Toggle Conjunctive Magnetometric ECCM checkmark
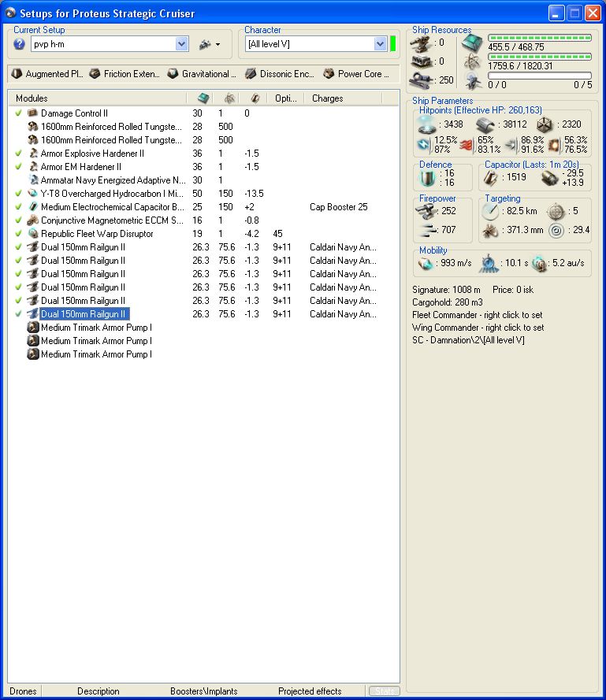Image resolution: width=606 pixels, height=700 pixels. tap(18, 220)
